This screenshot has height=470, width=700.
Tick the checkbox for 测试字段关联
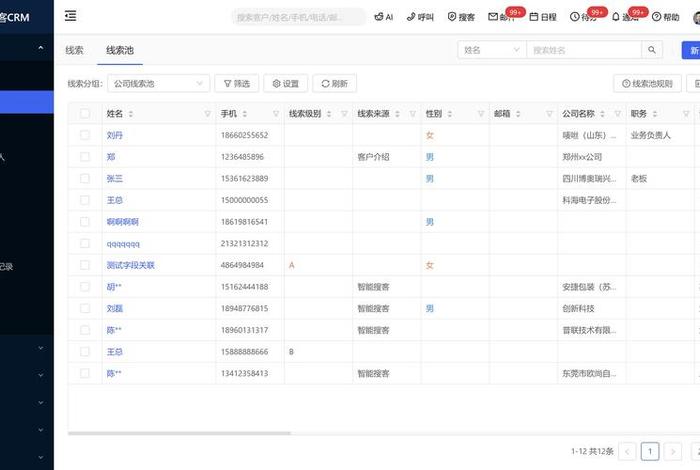(85, 265)
